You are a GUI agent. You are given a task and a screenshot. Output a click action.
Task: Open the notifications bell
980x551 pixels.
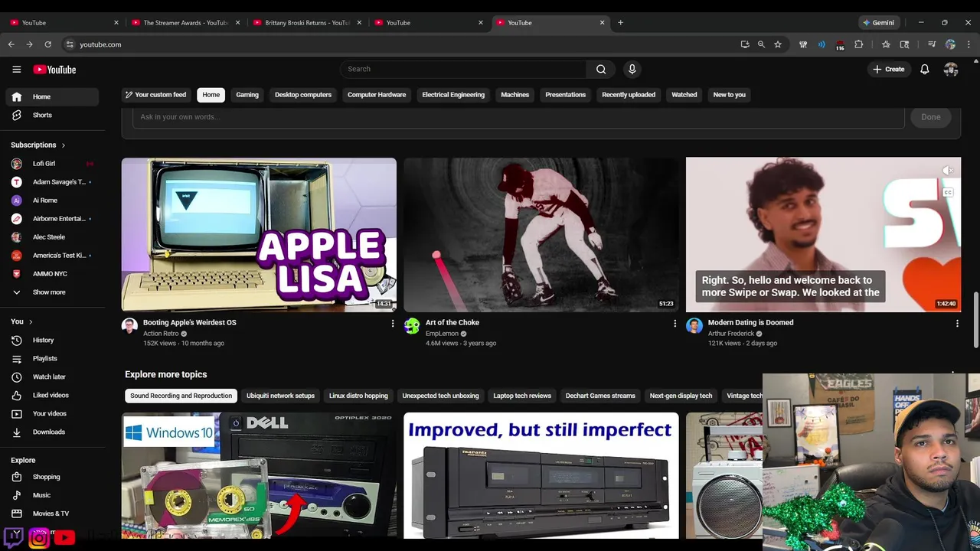click(925, 69)
